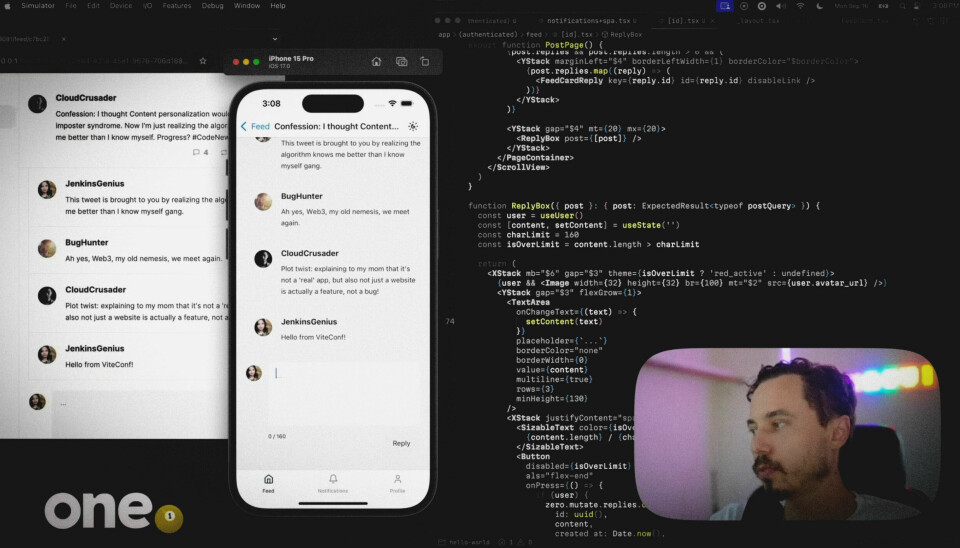Click line number 74 in the editor gutter

click(x=450, y=321)
